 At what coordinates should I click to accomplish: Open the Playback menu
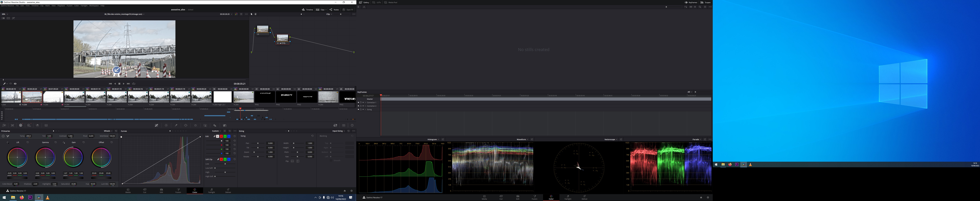point(61,6)
